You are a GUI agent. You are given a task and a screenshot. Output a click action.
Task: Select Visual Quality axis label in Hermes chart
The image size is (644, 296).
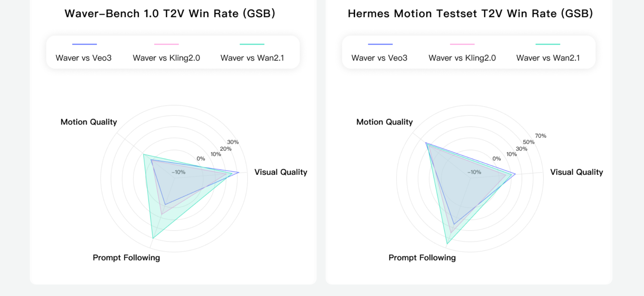(x=576, y=172)
